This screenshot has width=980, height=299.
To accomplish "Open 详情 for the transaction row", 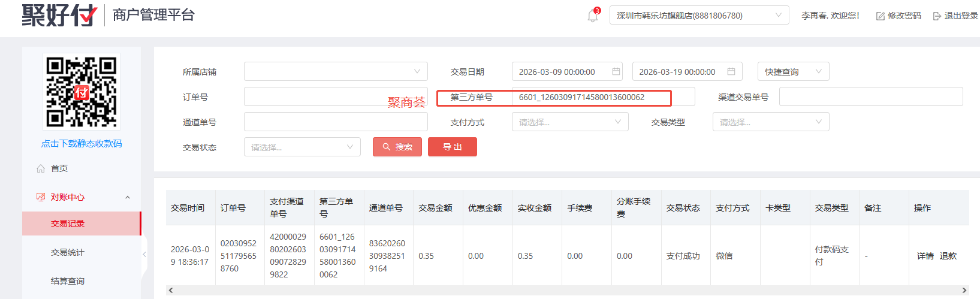I will coord(925,256).
